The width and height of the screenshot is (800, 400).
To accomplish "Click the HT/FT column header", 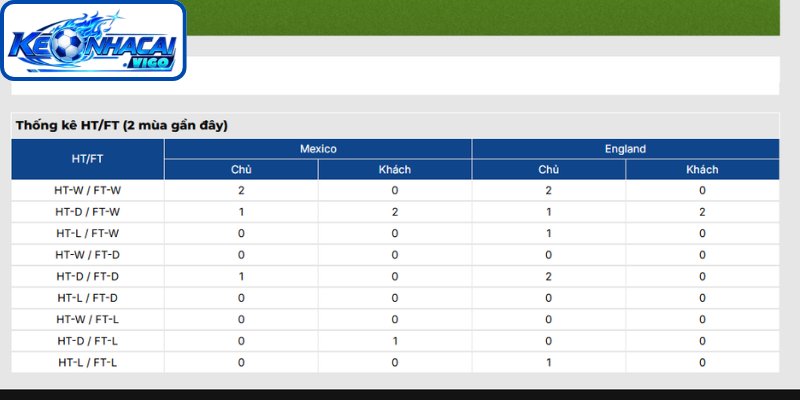I will tap(88, 159).
